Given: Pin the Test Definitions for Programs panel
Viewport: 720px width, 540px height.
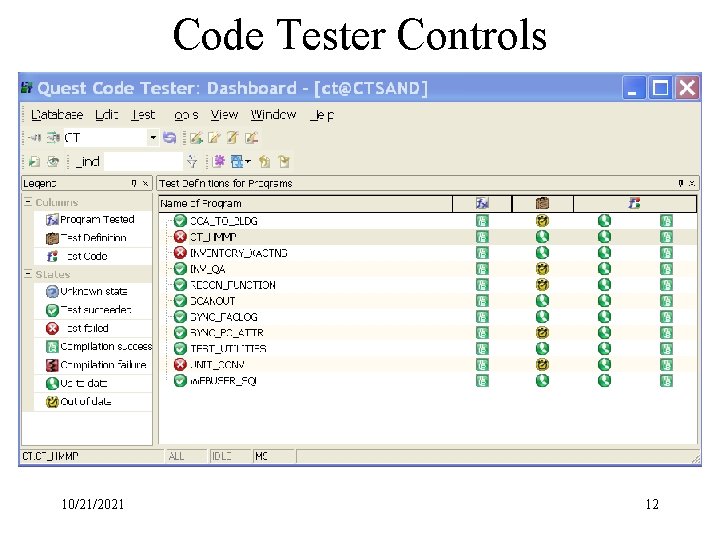Looking at the screenshot, I should coord(681,183).
